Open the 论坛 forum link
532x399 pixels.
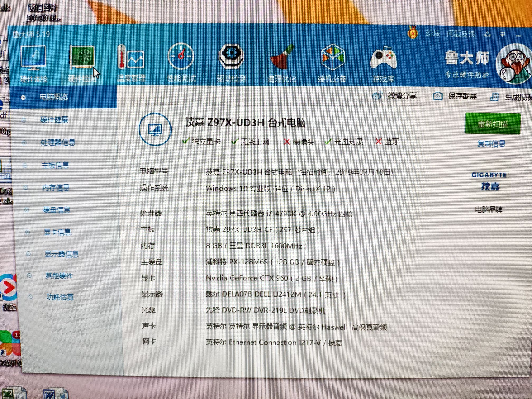pyautogui.click(x=433, y=34)
